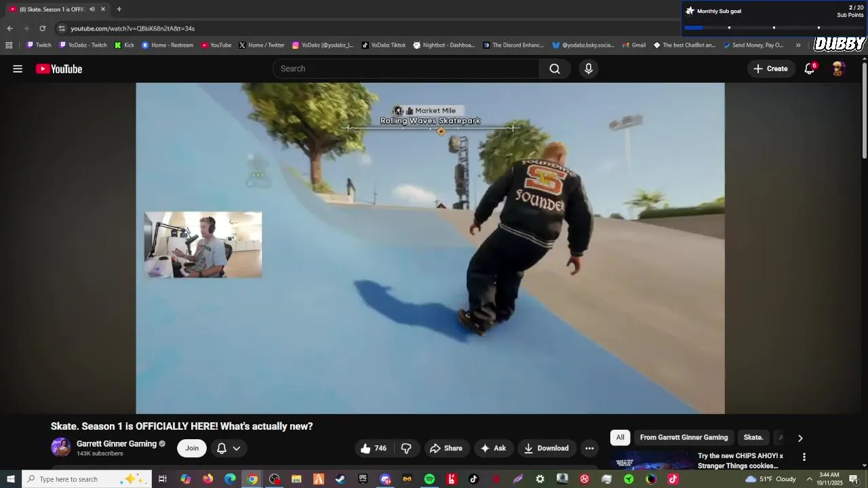Open the YouTube guide hamburger menu
The image size is (868, 488).
[18, 68]
